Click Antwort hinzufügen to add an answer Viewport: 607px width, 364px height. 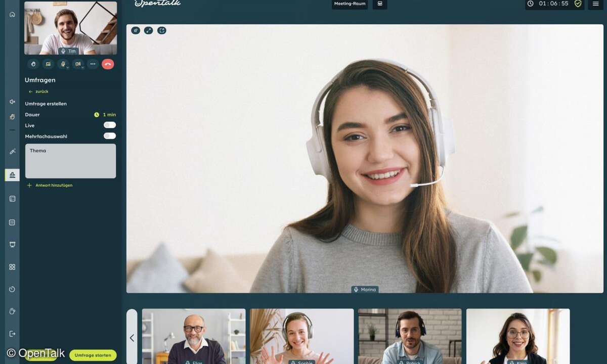[x=50, y=186]
